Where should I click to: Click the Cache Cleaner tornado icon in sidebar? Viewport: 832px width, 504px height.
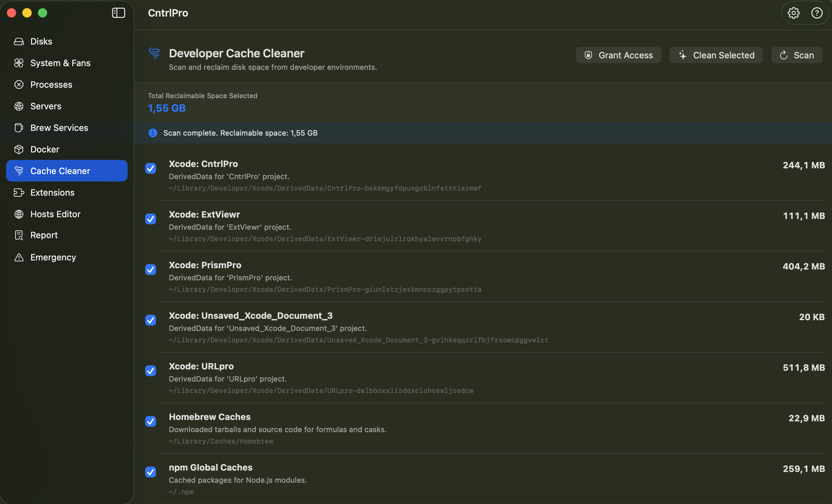point(19,171)
